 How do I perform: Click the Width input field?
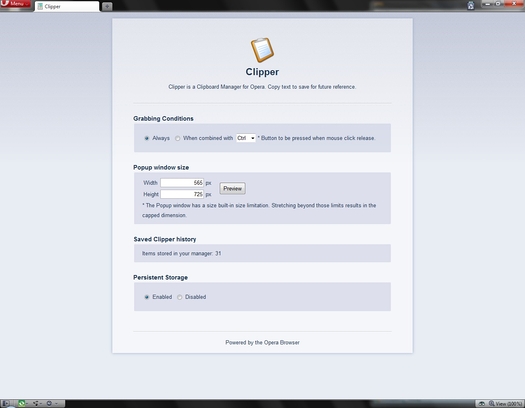point(182,183)
